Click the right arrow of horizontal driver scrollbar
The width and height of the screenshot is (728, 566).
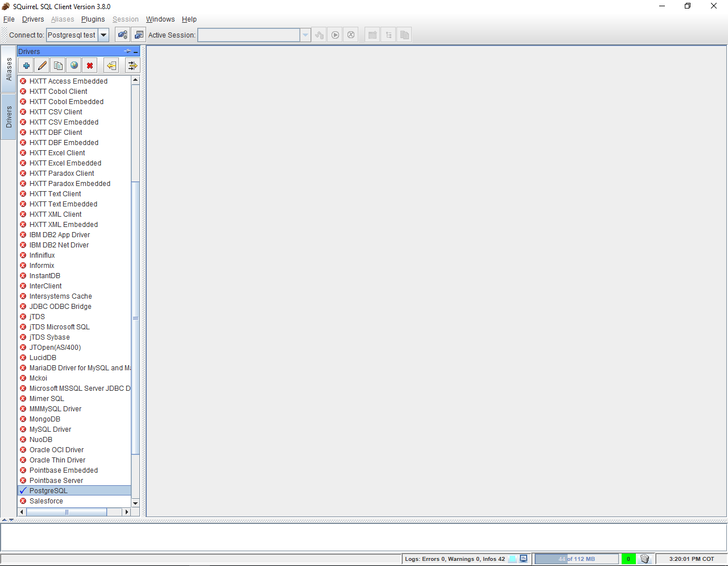click(127, 512)
